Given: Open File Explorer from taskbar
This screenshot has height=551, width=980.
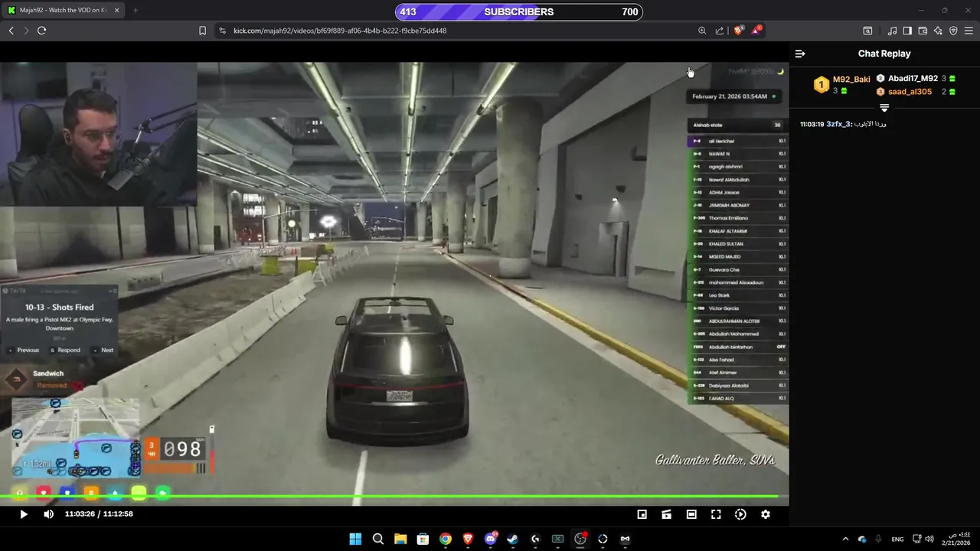Looking at the screenshot, I should coord(400,539).
